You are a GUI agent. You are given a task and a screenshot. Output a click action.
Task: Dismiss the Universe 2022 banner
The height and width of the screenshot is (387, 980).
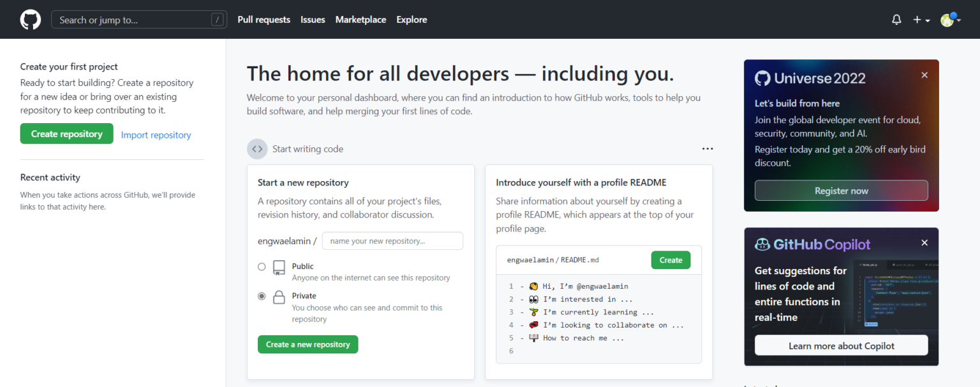coord(924,75)
